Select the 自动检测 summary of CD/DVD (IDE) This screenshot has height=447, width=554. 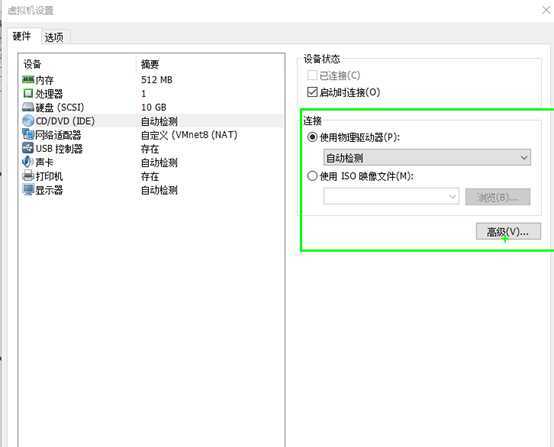pyautogui.click(x=159, y=121)
